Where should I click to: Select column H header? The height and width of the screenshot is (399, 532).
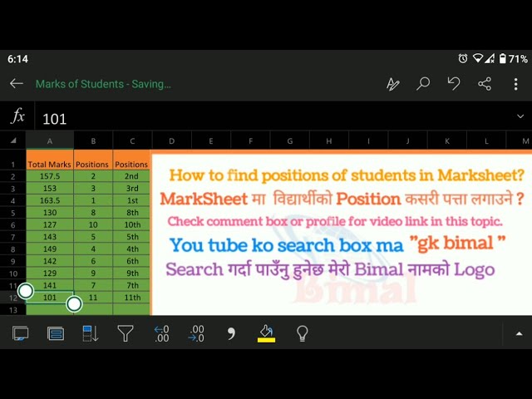(329, 141)
